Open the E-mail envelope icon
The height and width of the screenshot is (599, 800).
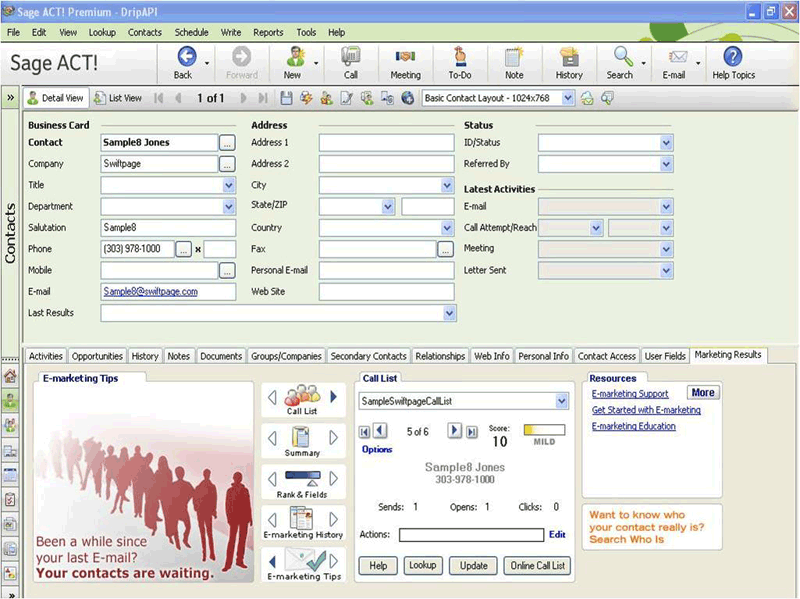pyautogui.click(x=678, y=57)
